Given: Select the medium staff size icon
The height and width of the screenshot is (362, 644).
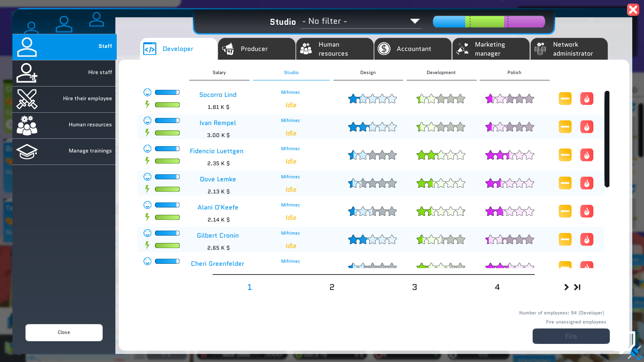Looking at the screenshot, I should (x=96, y=19).
